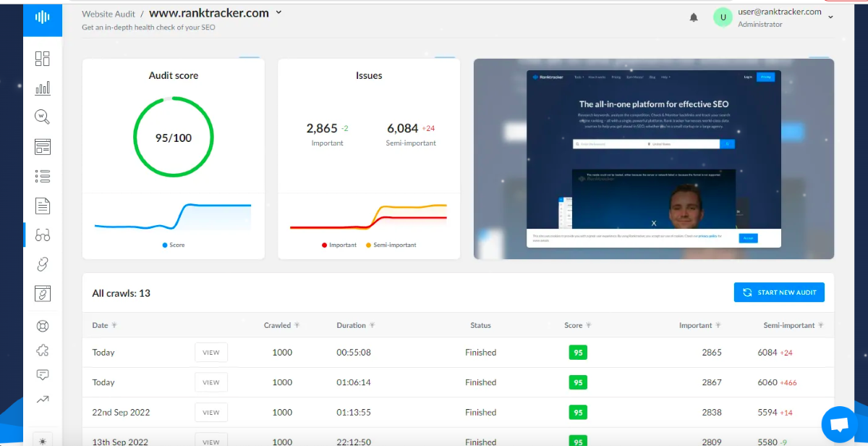This screenshot has height=446, width=868.
Task: Sort by Score column
Action: tap(577, 325)
